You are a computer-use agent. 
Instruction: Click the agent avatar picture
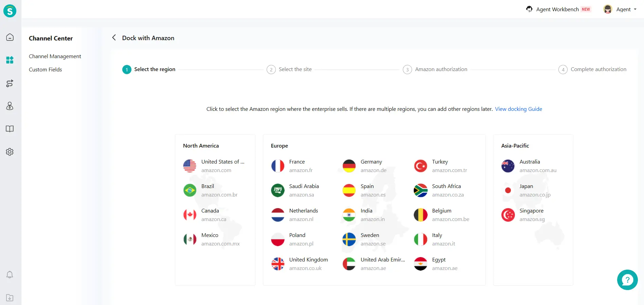pyautogui.click(x=608, y=9)
